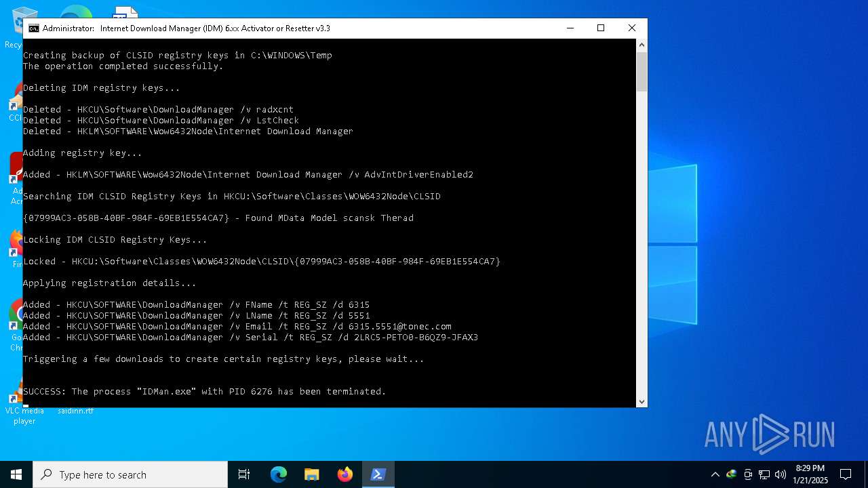Select the active console taskbar button

point(378,474)
